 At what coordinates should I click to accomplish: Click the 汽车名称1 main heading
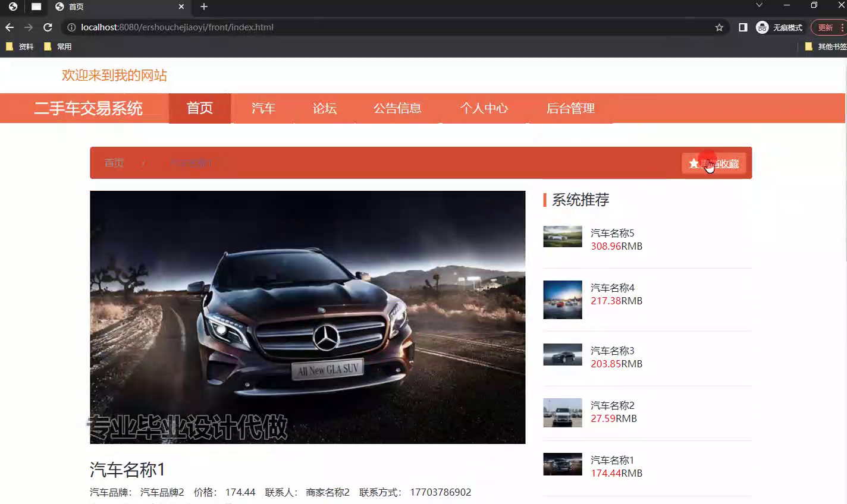[127, 470]
